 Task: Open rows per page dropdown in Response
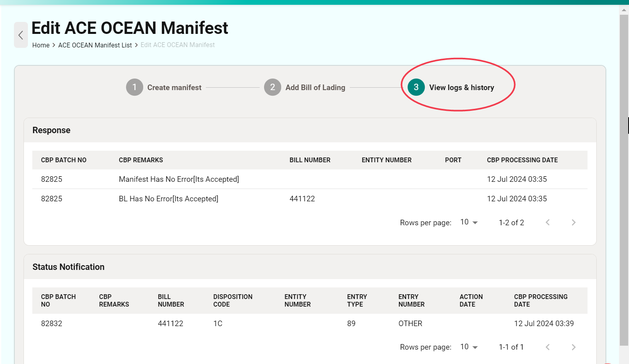(x=469, y=222)
